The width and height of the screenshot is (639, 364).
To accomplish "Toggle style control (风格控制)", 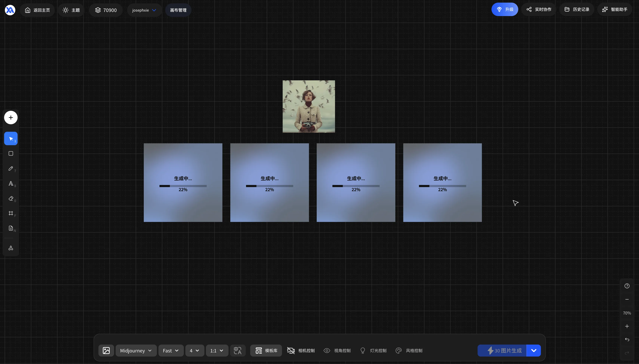I will coord(409,351).
